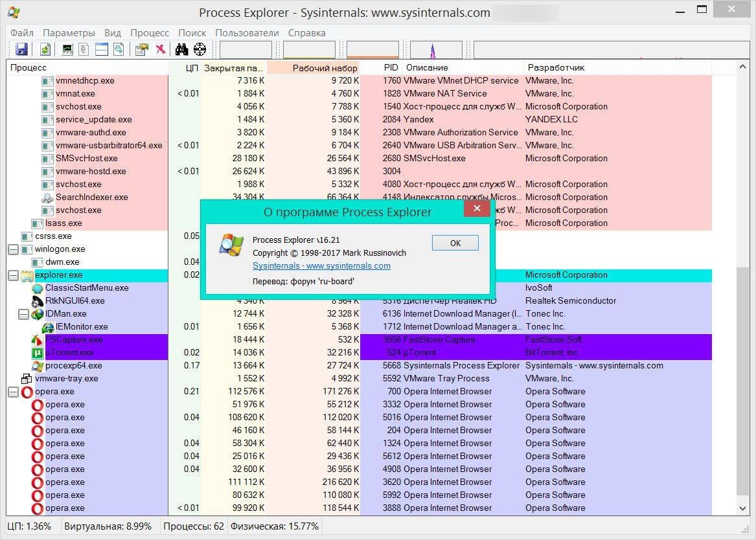Open the Процесс menu
756x540 pixels.
pyautogui.click(x=150, y=33)
